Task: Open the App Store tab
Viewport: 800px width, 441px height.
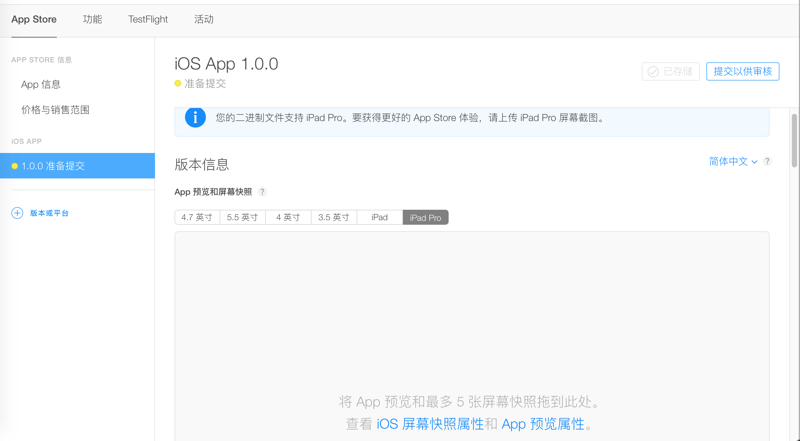Action: (x=34, y=19)
